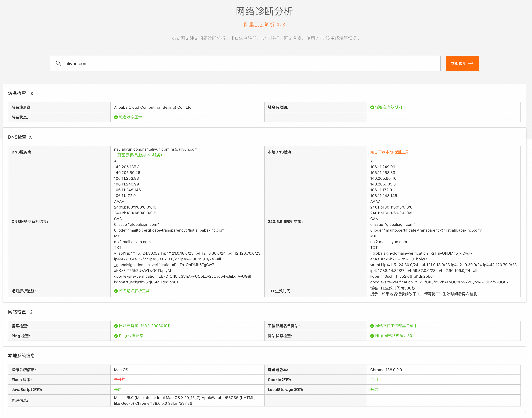Click the green check icon for 域名状态正常
532x418 pixels.
116,117
